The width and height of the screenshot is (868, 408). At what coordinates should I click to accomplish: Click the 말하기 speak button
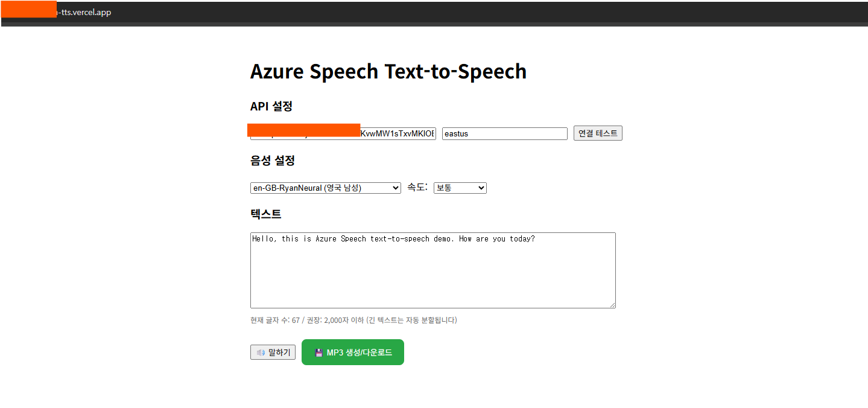273,352
